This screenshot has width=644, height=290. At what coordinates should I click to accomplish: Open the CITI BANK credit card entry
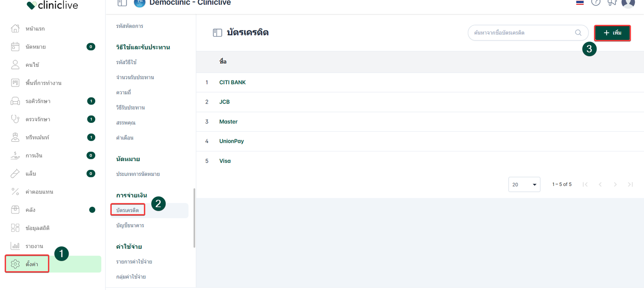tap(232, 82)
